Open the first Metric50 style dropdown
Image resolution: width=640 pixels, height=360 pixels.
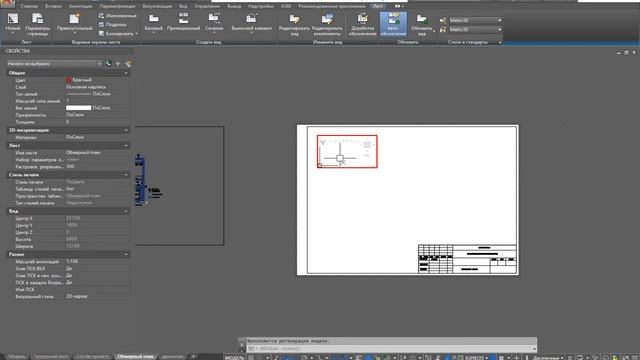475,20
